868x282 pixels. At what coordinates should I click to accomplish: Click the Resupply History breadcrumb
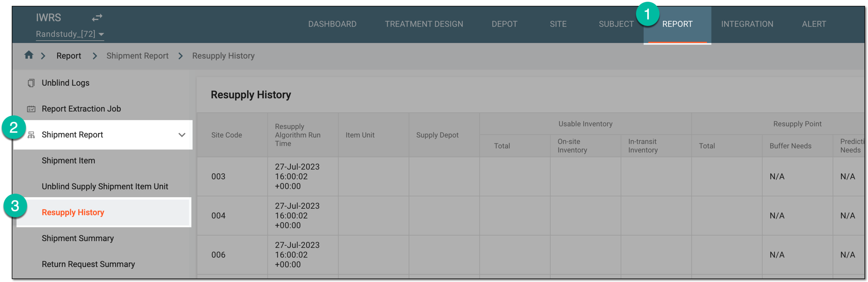[223, 56]
